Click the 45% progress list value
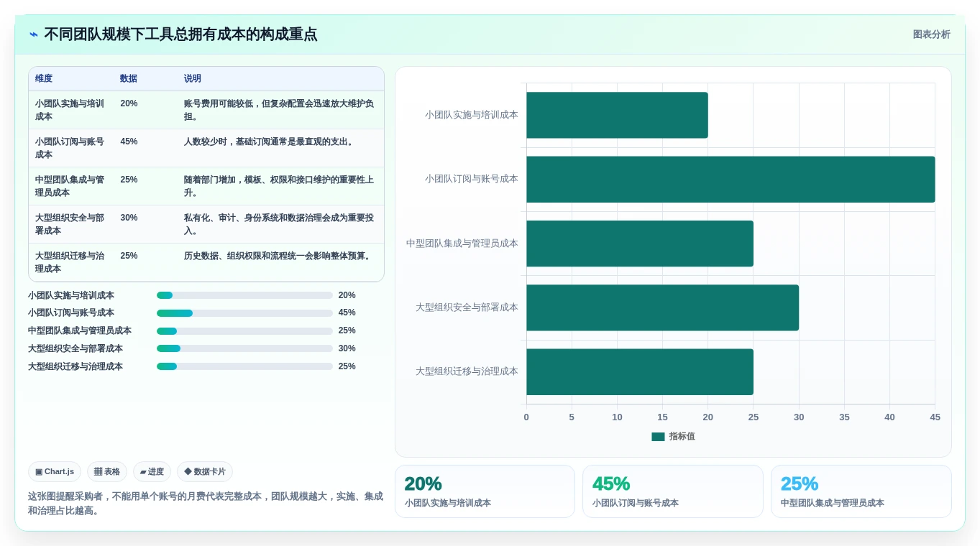 tap(347, 313)
